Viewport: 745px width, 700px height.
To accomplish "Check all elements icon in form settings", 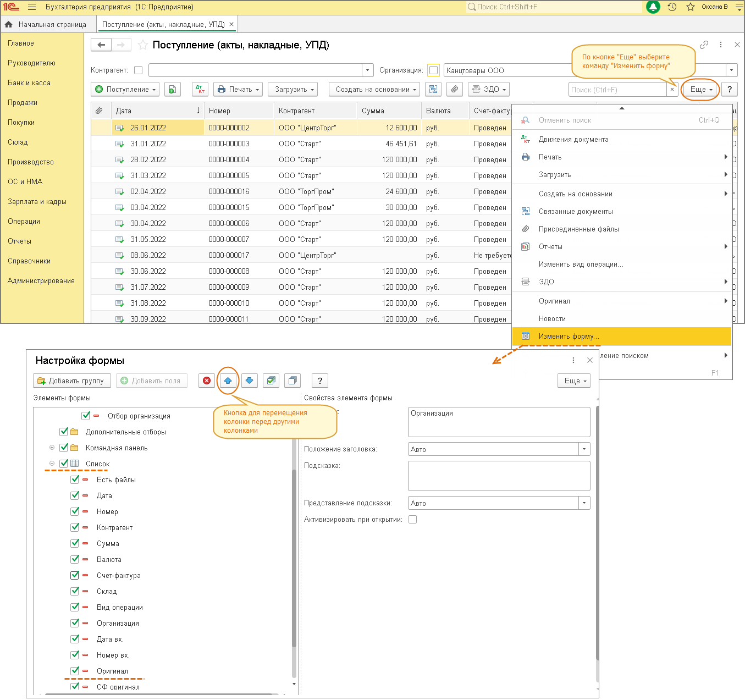I will [271, 381].
